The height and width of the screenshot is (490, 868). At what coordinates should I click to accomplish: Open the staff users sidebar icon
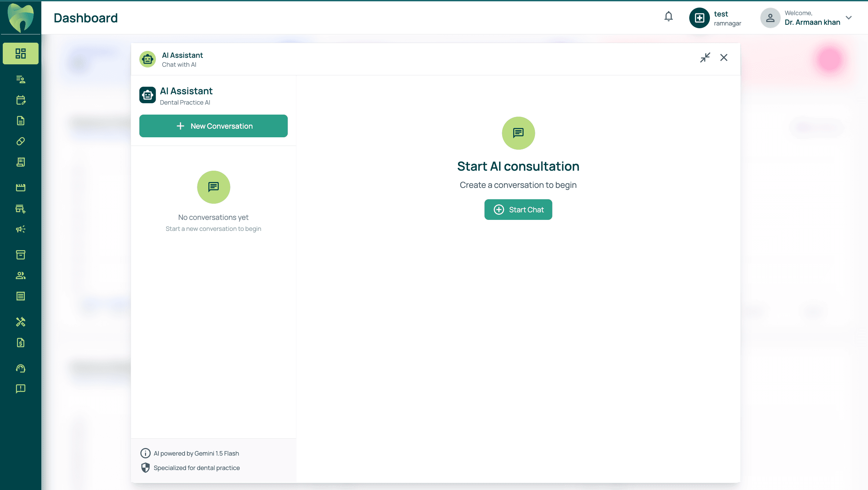click(21, 276)
